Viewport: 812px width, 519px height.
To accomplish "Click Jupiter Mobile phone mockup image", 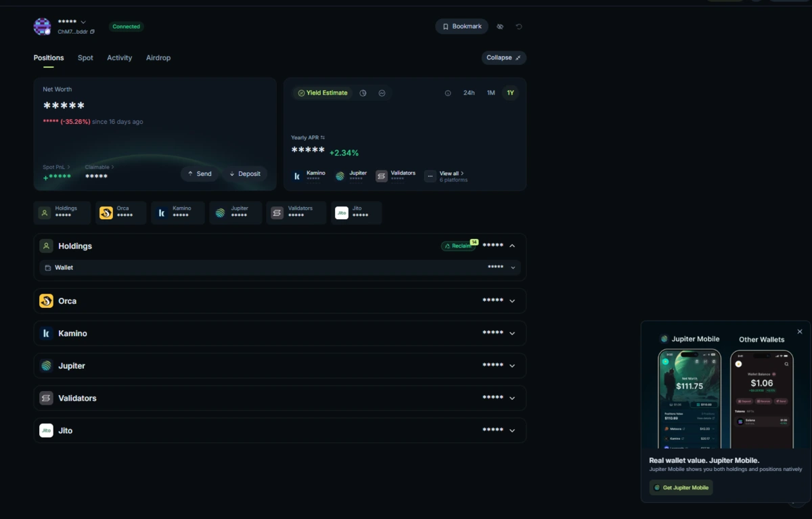I will (690, 399).
